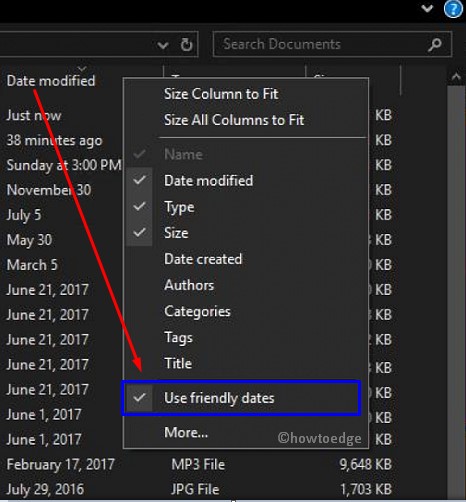Select the Sunday at 3:00 PM row
The width and height of the screenshot is (466, 502).
pos(64,165)
